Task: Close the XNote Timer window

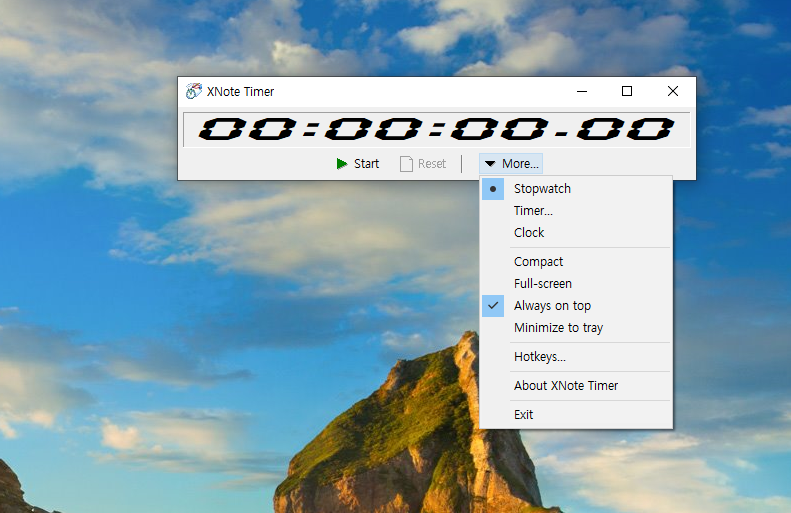Action: (x=673, y=91)
